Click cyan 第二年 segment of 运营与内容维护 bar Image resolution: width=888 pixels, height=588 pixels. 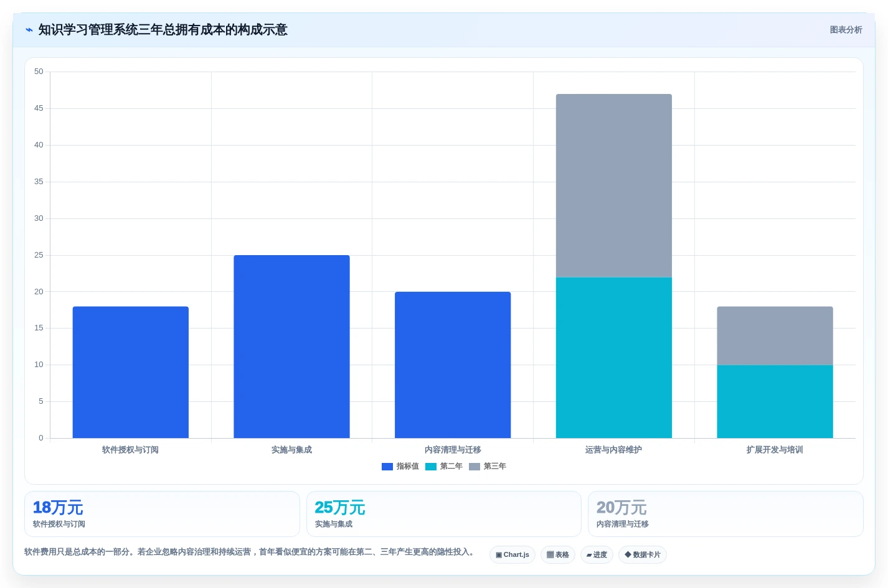(614, 358)
